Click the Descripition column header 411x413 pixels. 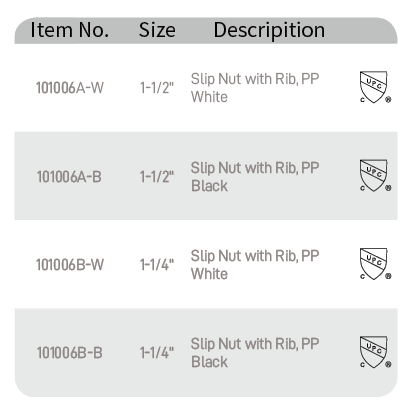point(269,31)
